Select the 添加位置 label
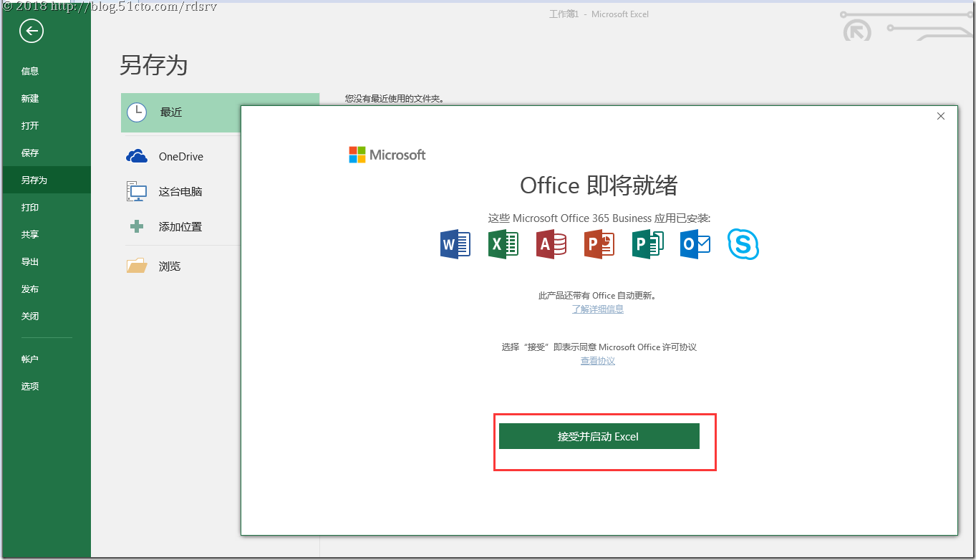The height and width of the screenshot is (560, 976). 180,227
